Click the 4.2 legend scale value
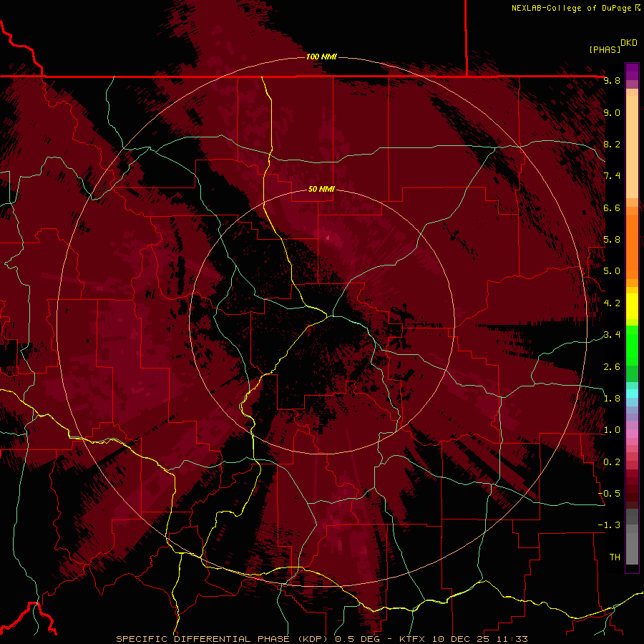Viewport: 644px width, 644px height. click(612, 303)
